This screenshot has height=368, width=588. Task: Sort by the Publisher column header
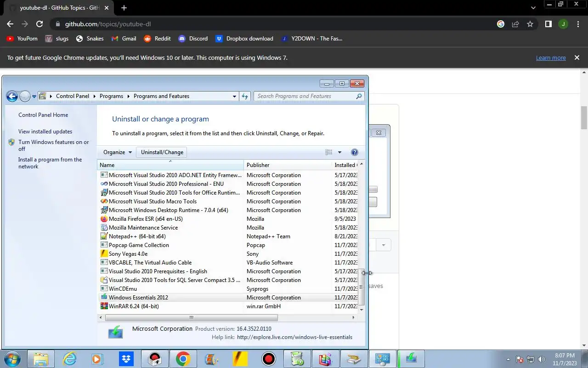tap(288, 165)
